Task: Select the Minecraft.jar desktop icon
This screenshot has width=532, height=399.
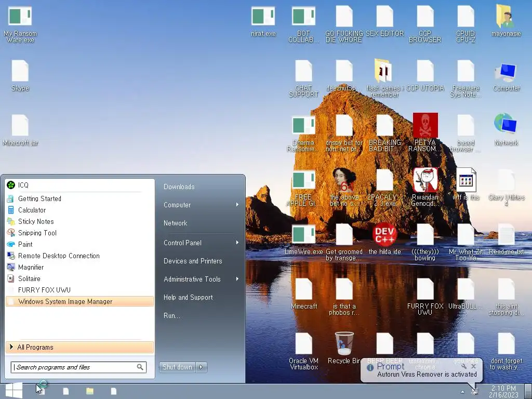Action: click(x=20, y=130)
